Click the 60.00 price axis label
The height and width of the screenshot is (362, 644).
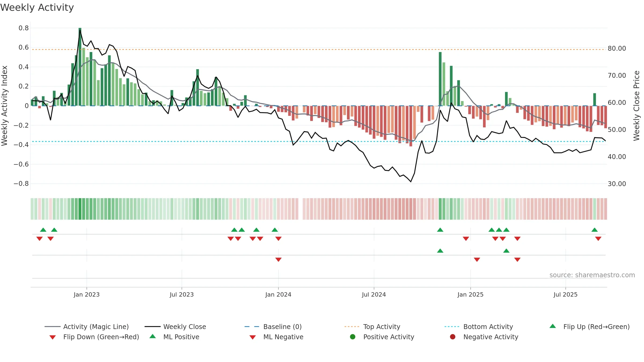[617, 102]
